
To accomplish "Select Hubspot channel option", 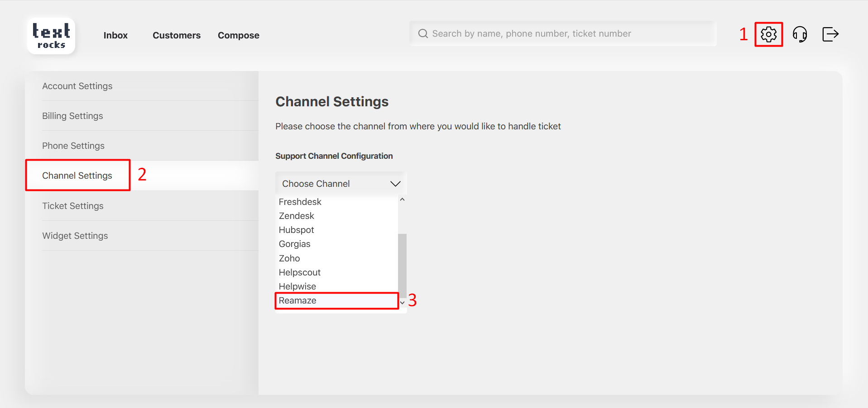I will click(297, 230).
